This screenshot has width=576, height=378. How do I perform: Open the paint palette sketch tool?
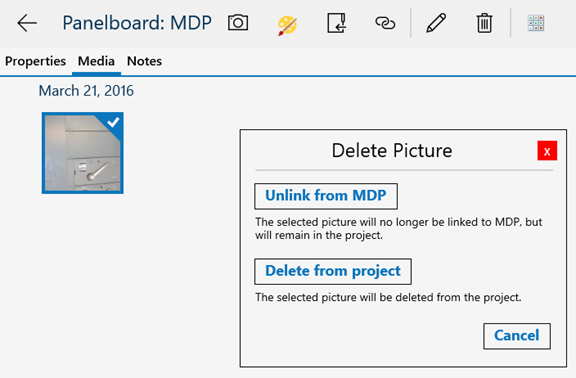(287, 25)
